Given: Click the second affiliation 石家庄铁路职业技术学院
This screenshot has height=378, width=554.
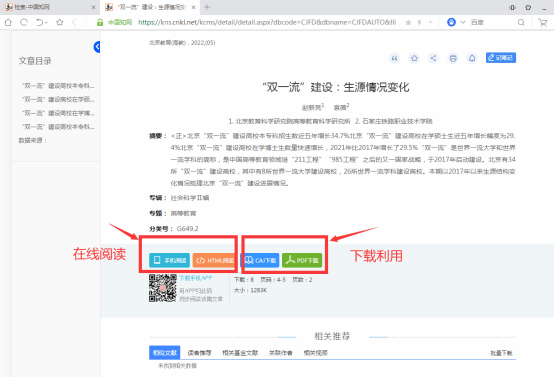Looking at the screenshot, I should pyautogui.click(x=394, y=121).
